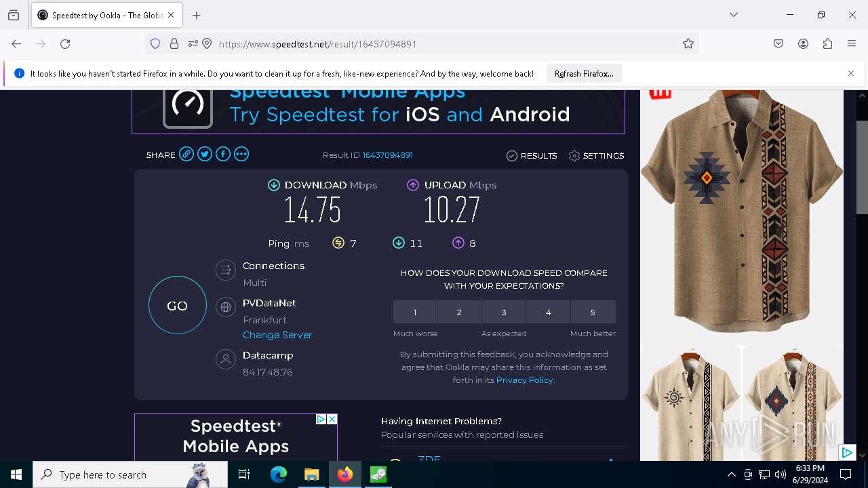Click Result ID 16437094891 link

click(x=388, y=155)
